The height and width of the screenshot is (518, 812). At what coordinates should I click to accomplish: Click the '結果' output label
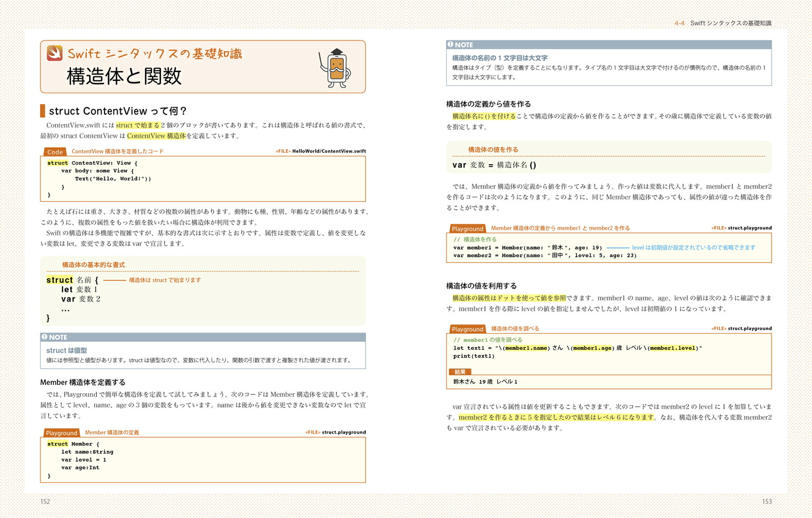[460, 372]
